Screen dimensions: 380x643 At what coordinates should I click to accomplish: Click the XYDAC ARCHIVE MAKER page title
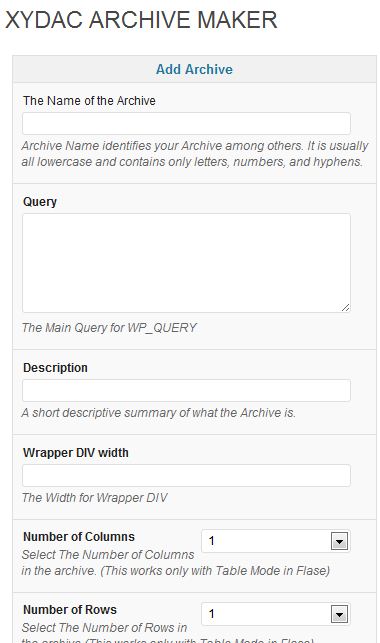pos(141,20)
